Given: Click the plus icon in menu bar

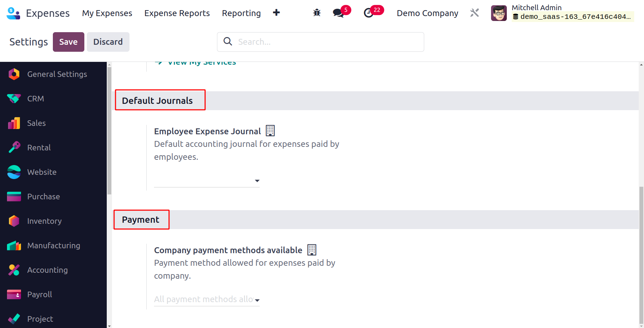Looking at the screenshot, I should 276,13.
